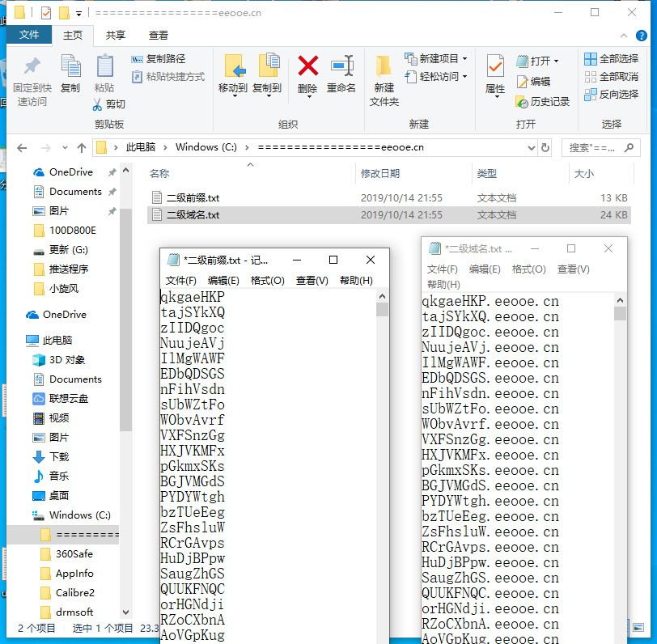657x644 pixels.
Task: Switch to the Share (共享) ribbon tab
Action: point(116,36)
